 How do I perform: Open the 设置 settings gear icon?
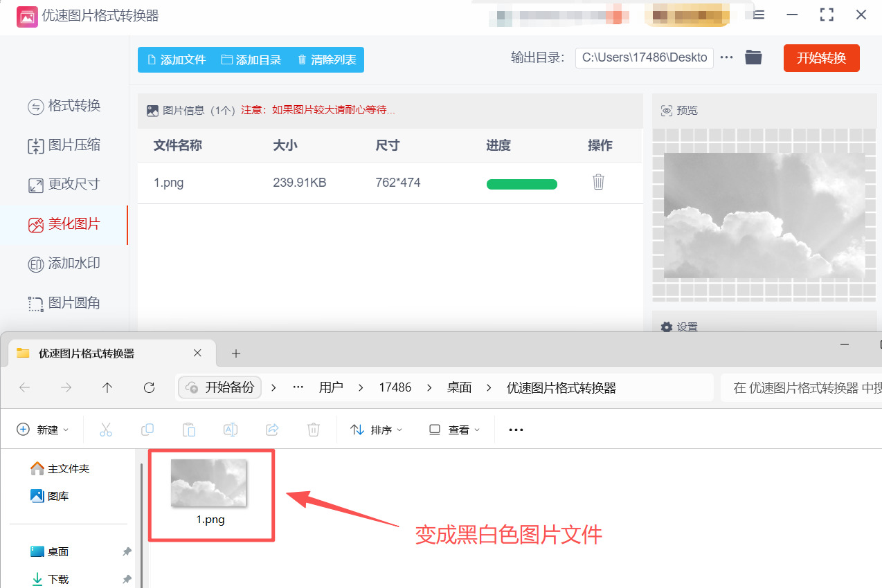666,327
